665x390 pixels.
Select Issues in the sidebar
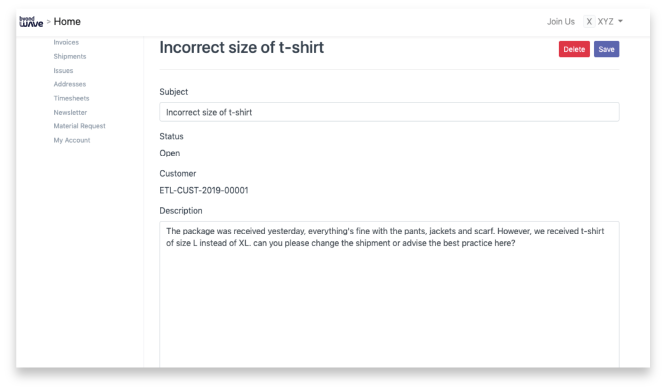63,70
